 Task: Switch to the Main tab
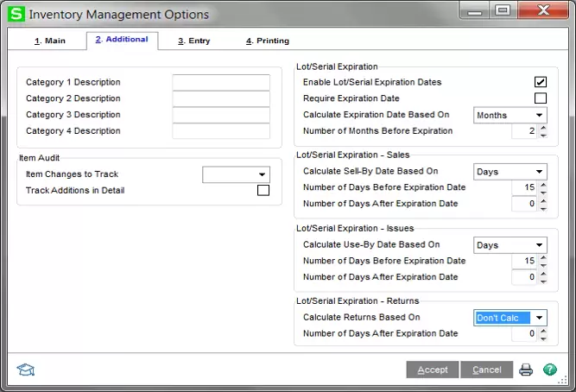click(50, 41)
